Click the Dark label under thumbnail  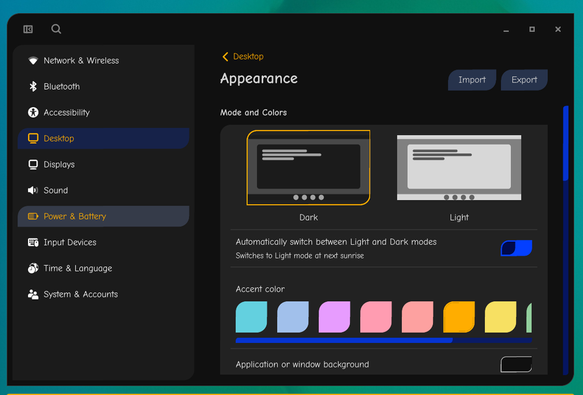point(309,218)
